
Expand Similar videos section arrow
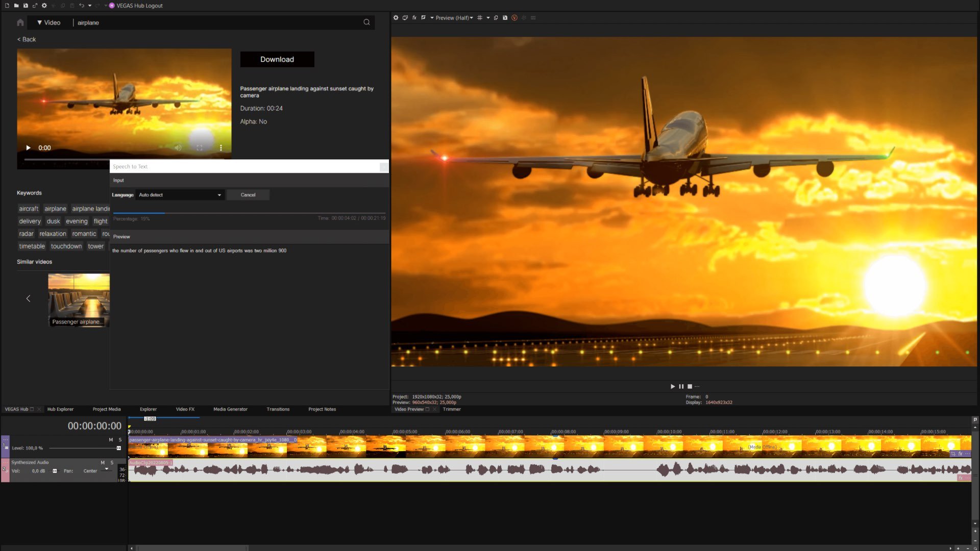click(x=28, y=298)
